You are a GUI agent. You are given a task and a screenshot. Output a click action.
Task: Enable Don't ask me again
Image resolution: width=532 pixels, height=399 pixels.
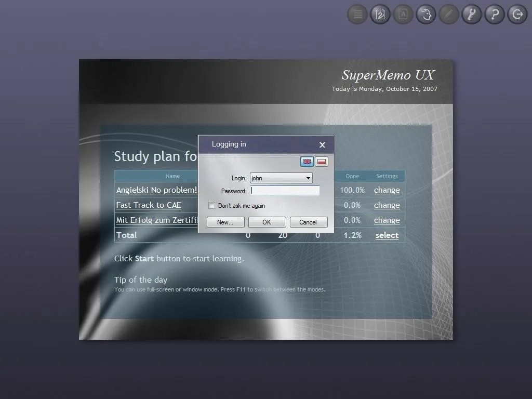[212, 206]
